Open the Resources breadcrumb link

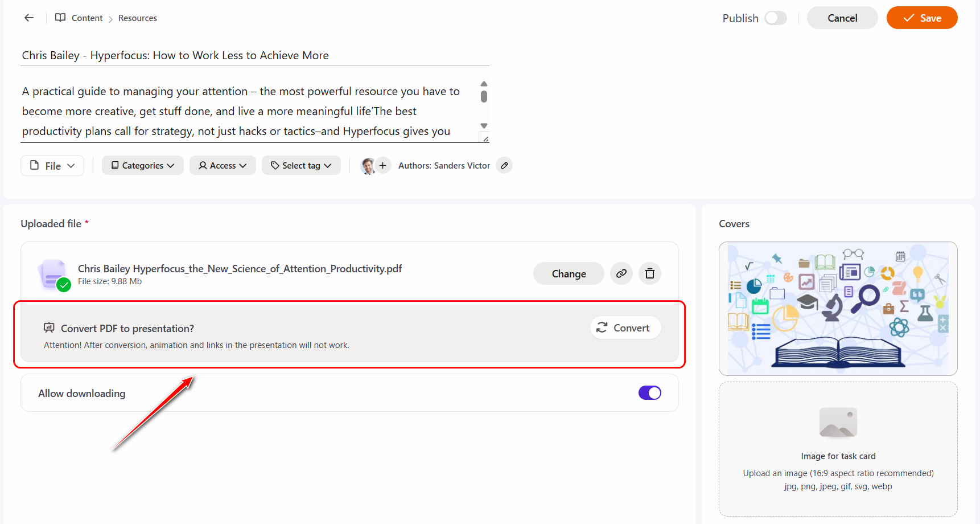138,18
